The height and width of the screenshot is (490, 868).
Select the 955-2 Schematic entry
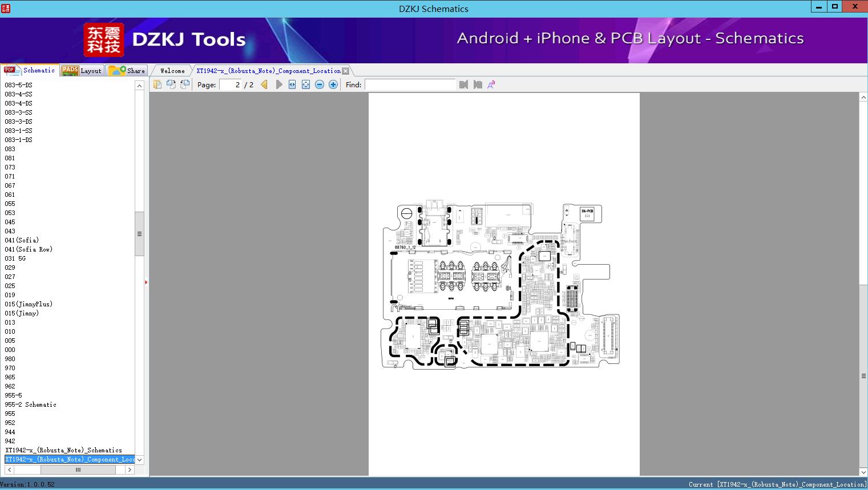(x=31, y=404)
